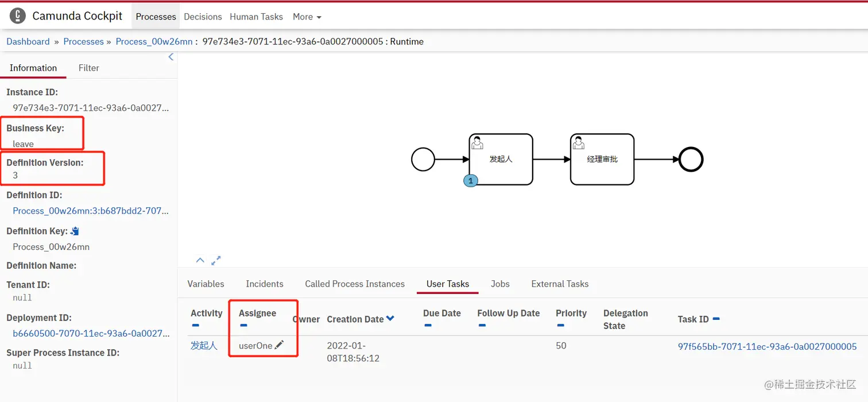The height and width of the screenshot is (402, 868).
Task: Select the userOne assignee text
Action: (x=255, y=346)
